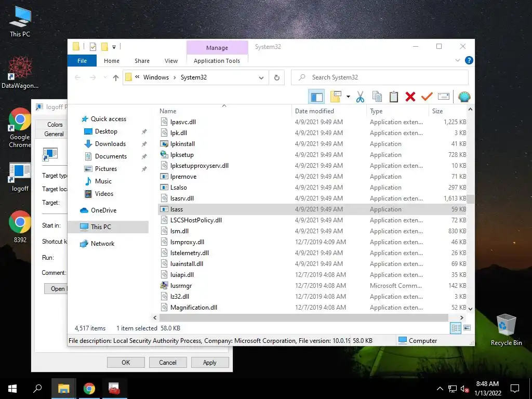Click the orange checkmark Properties icon
Viewport: 532px width, 399px height.
tap(427, 97)
